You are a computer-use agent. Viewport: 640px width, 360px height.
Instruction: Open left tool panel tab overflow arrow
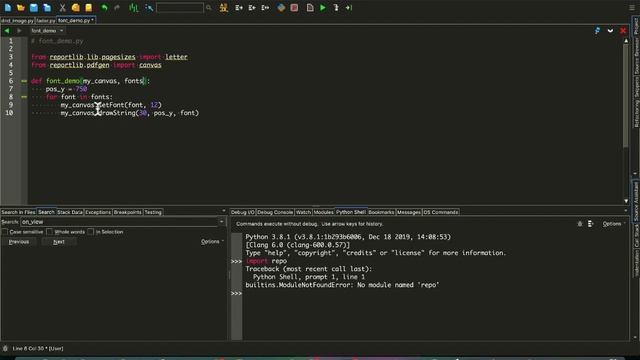[224, 211]
